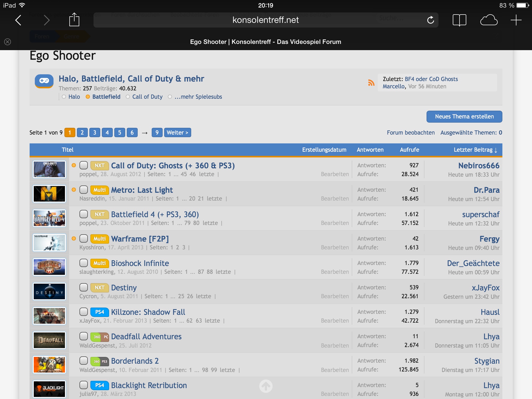Tap the Safari back arrow

click(x=18, y=20)
